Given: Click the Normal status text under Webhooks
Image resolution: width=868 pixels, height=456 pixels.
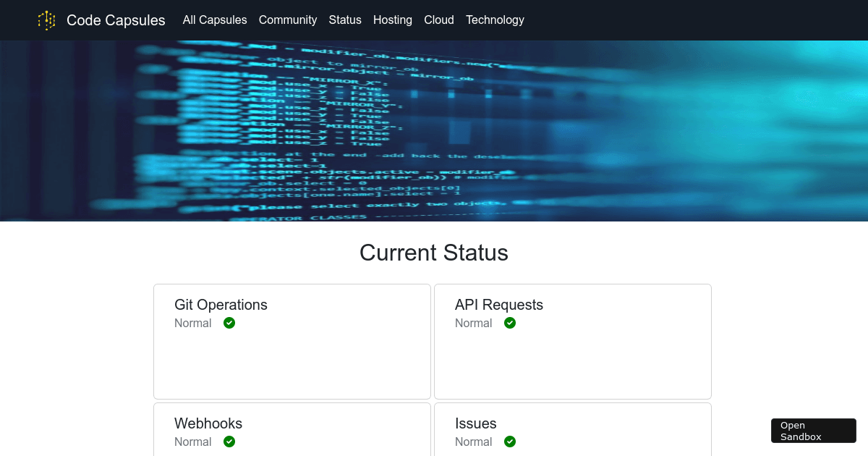Looking at the screenshot, I should coord(193,442).
